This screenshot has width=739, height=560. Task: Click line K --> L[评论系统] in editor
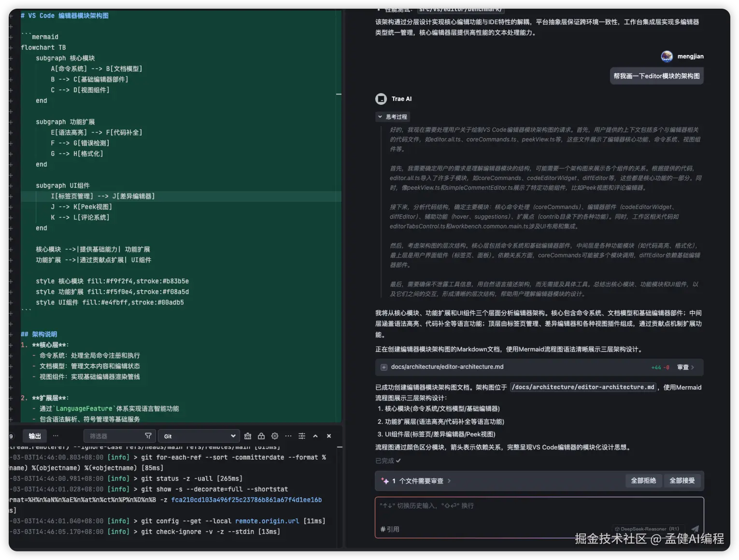coord(80,217)
